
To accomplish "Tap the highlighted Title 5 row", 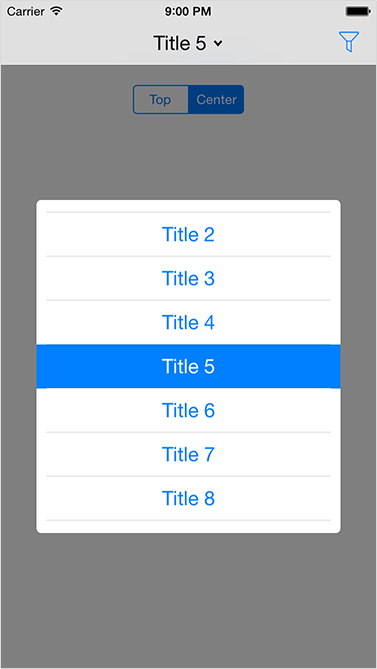I will 188,366.
